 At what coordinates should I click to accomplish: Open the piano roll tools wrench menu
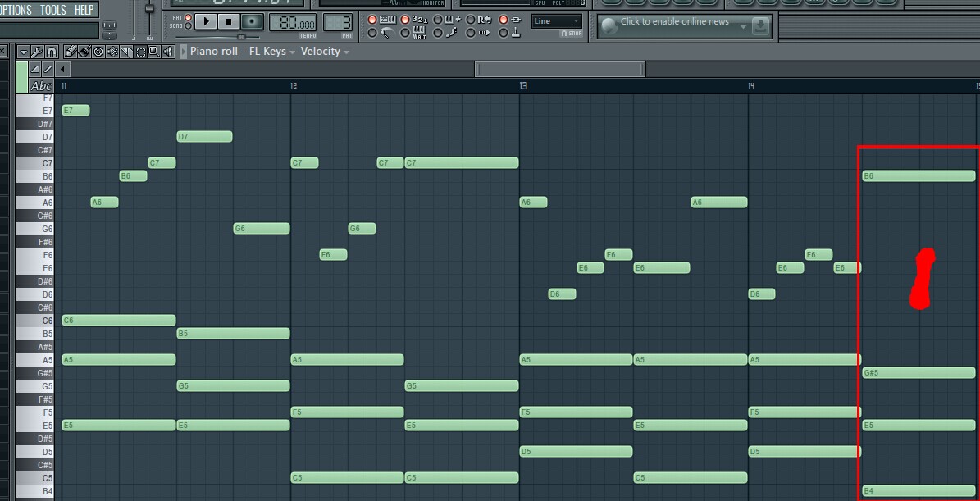38,52
